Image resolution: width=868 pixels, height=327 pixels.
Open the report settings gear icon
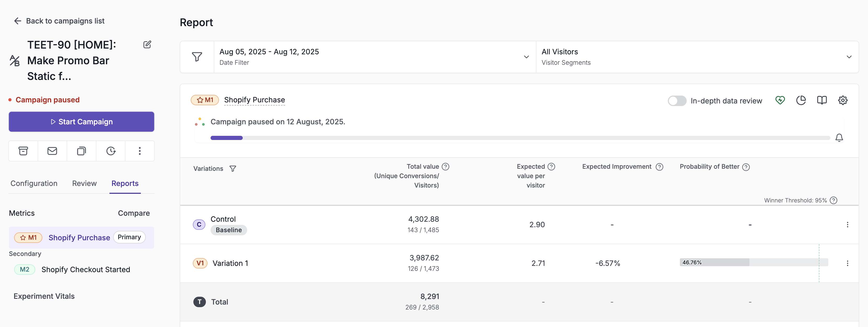point(843,100)
